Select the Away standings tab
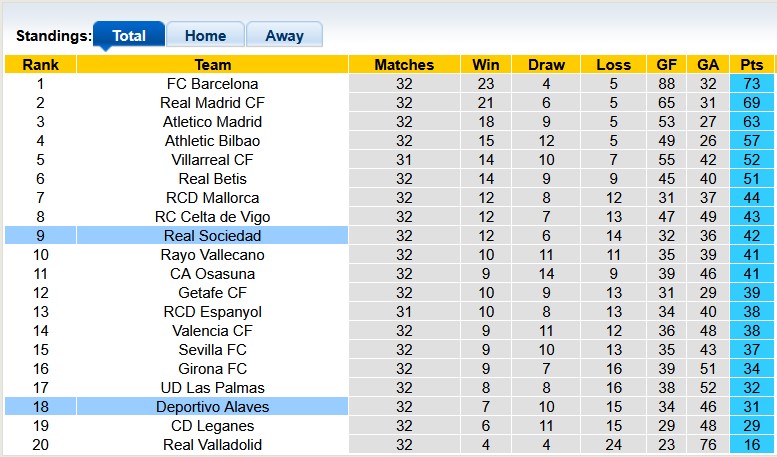Image resolution: width=777 pixels, height=457 pixels. coord(284,35)
